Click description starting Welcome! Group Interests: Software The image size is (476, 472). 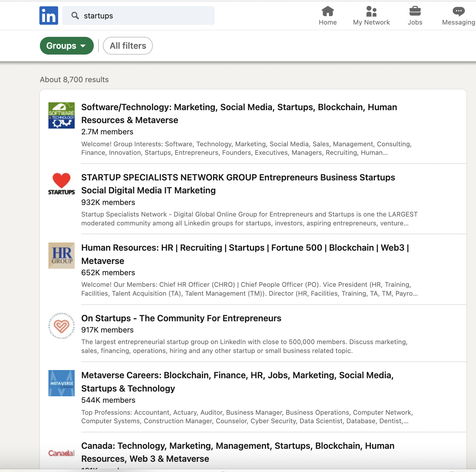tap(247, 148)
